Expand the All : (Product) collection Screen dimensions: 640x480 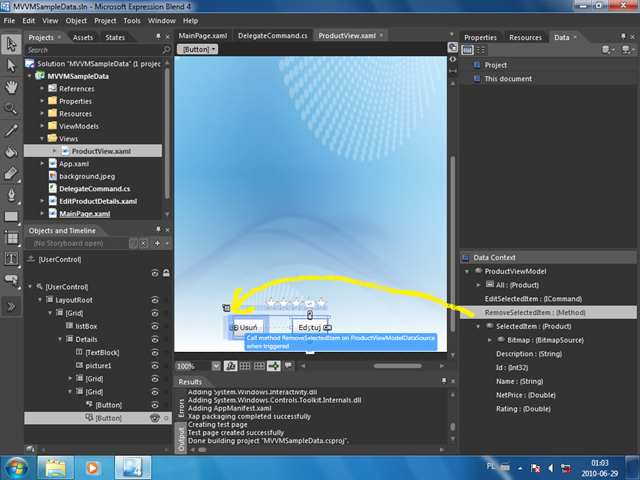(478, 285)
